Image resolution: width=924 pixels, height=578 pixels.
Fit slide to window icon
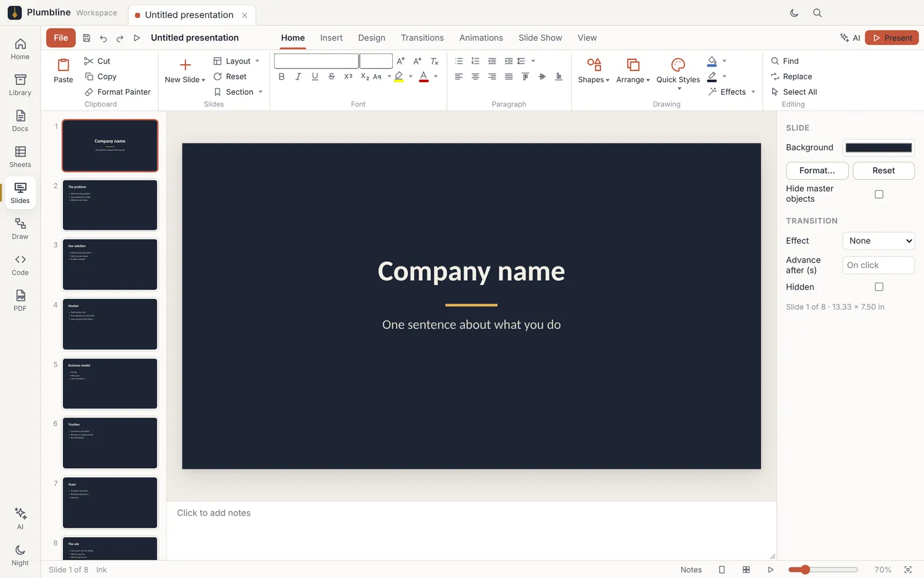908,569
